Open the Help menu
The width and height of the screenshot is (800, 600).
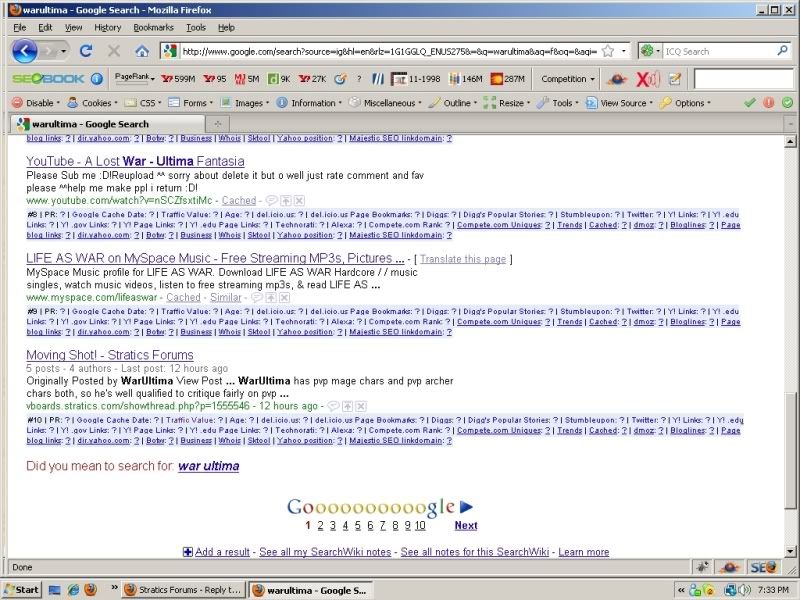click(226, 28)
